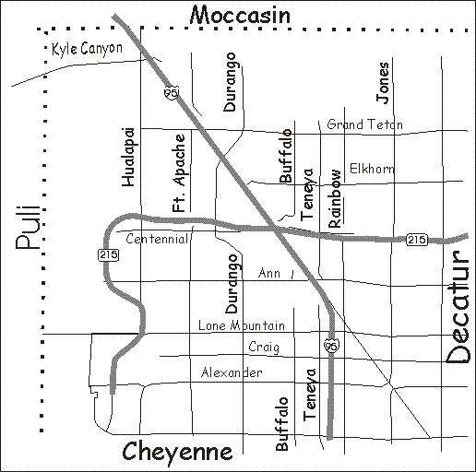Select the Moccasin road label
The width and height of the screenshot is (476, 472).
240,16
